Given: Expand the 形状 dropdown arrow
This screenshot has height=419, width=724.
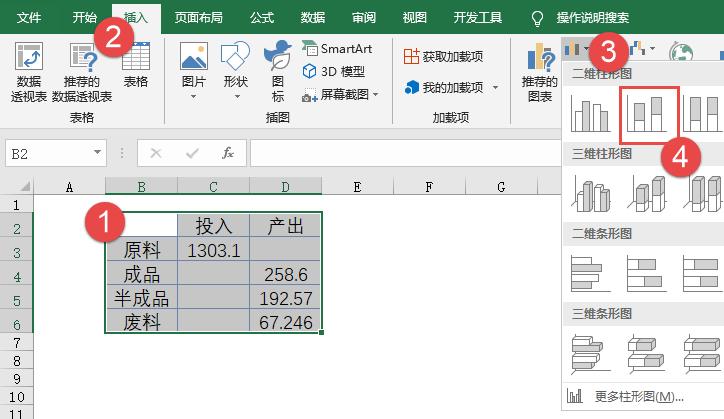Looking at the screenshot, I should click(237, 97).
